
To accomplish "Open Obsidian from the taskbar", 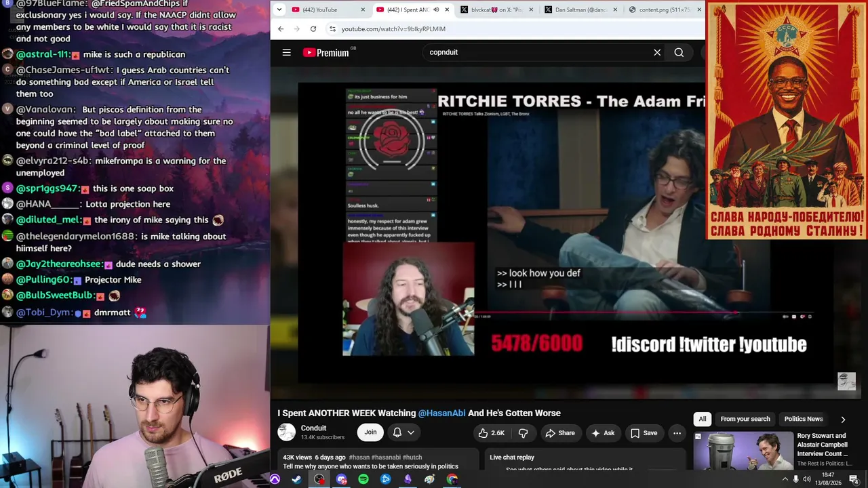I will coord(408,479).
